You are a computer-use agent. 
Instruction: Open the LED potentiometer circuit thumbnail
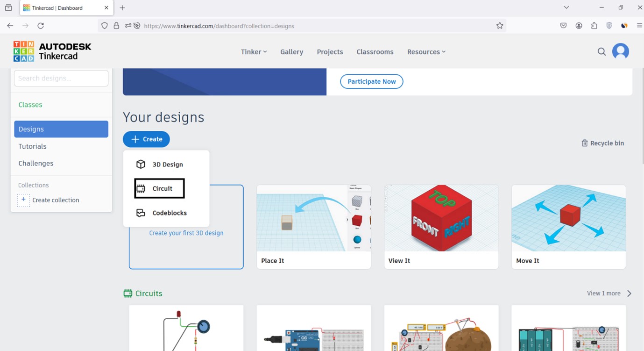(186, 328)
